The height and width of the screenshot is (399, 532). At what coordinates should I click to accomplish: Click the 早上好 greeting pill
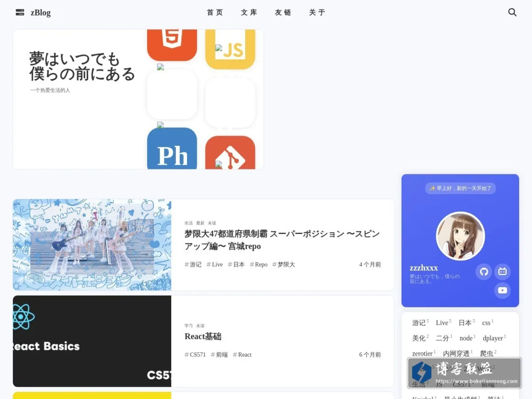point(460,188)
